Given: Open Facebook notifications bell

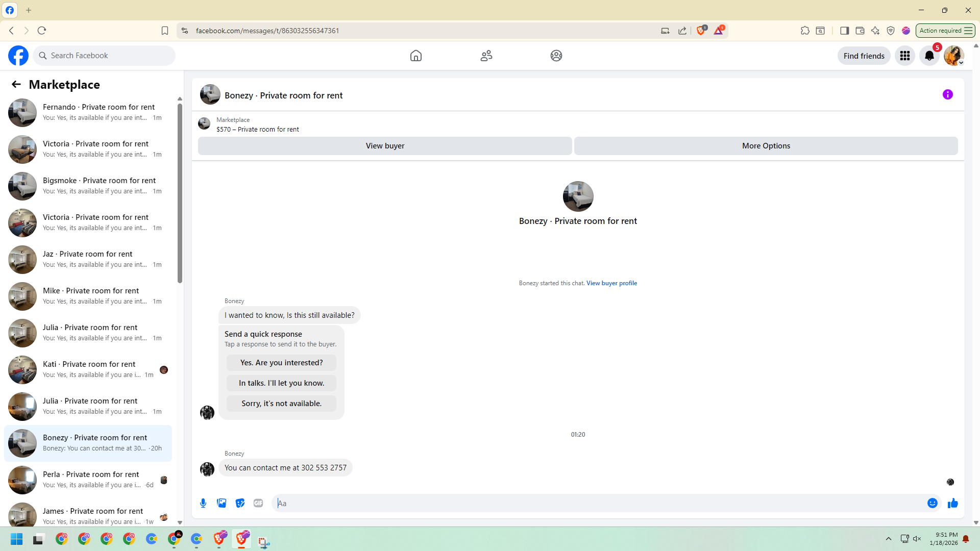Looking at the screenshot, I should tap(929, 56).
